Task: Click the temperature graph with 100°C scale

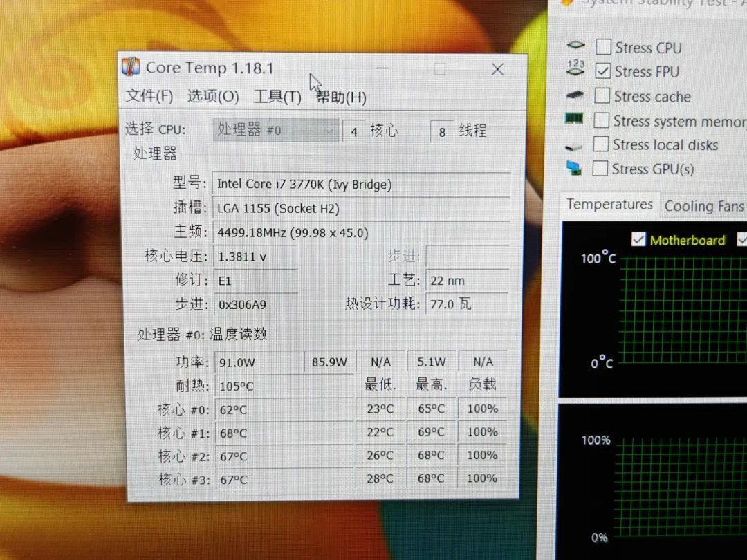Action: [x=654, y=308]
